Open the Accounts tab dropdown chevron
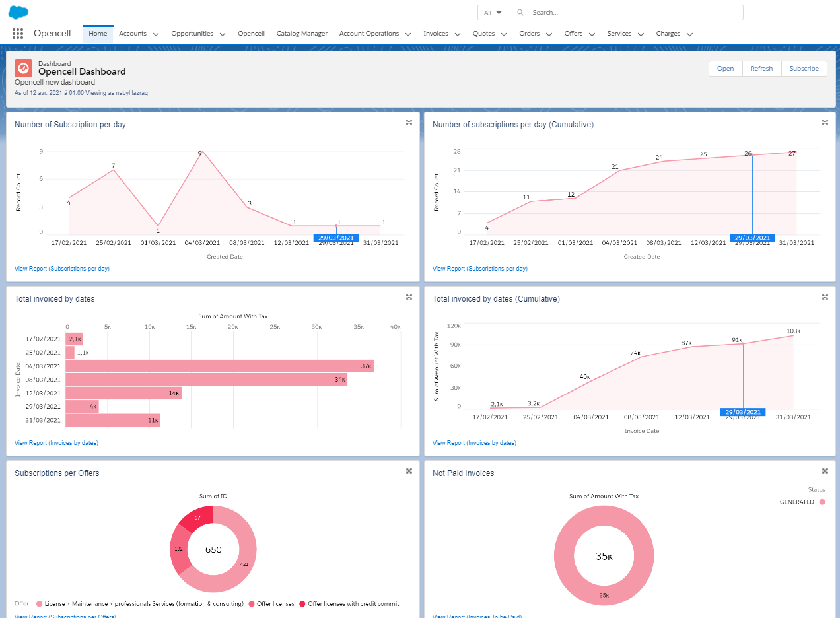This screenshot has width=840, height=618. [x=156, y=34]
